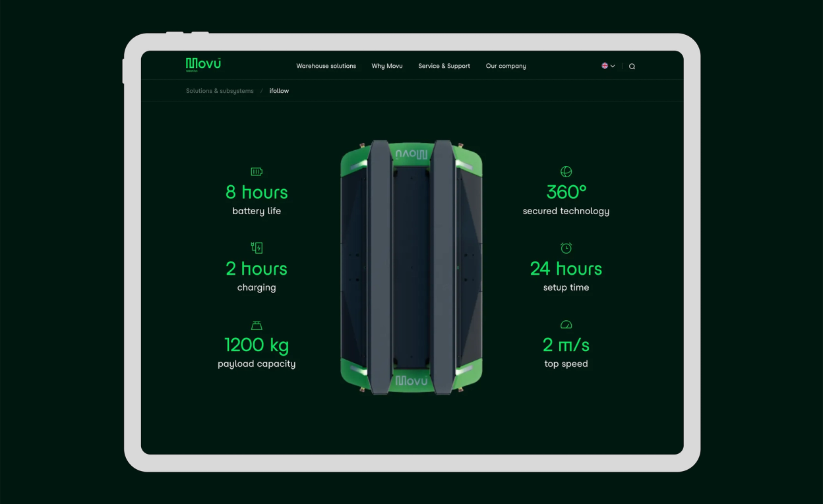
Task: Go to Solutions & subsystems breadcrumb
Action: (x=220, y=91)
